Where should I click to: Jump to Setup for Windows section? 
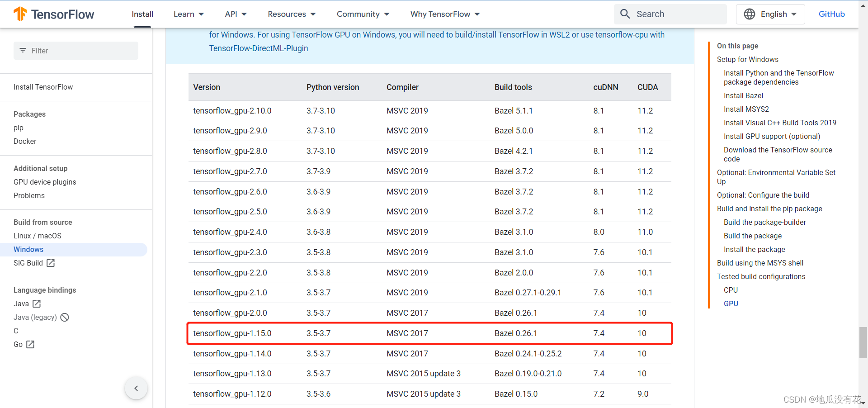tap(748, 59)
